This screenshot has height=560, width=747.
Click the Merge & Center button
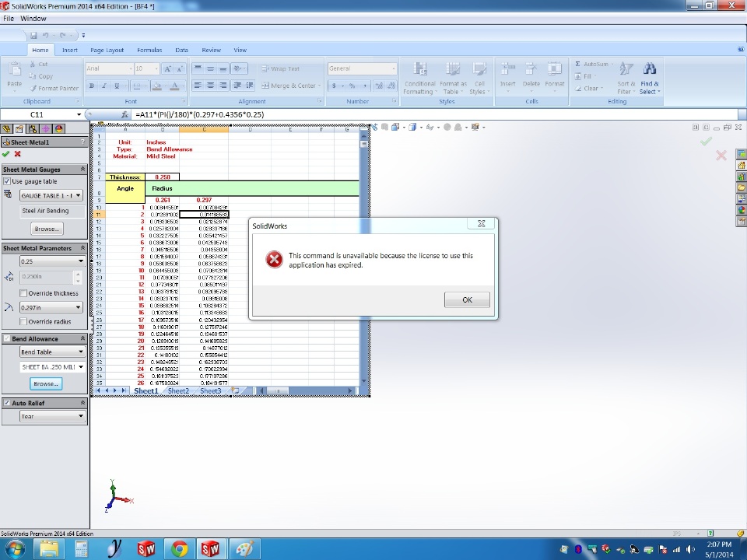click(290, 86)
